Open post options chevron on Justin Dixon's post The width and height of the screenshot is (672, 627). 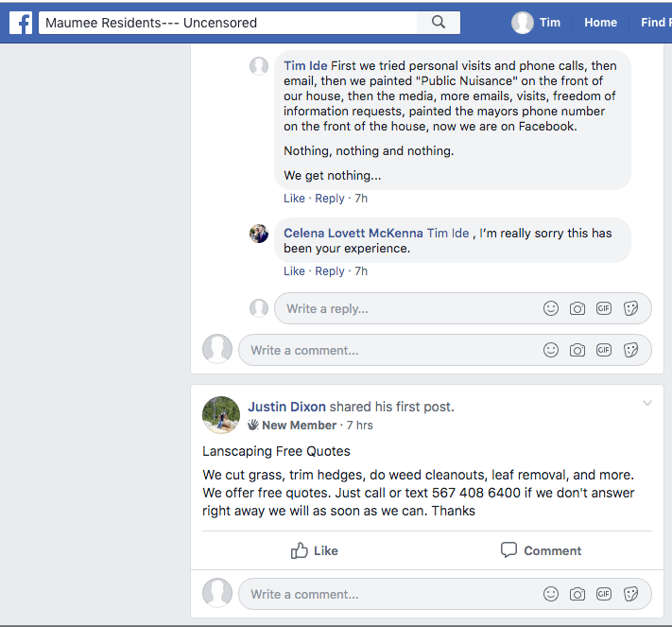(x=647, y=404)
